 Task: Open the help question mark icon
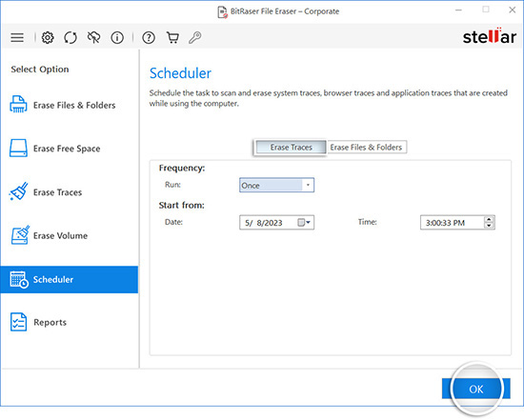[x=149, y=37]
